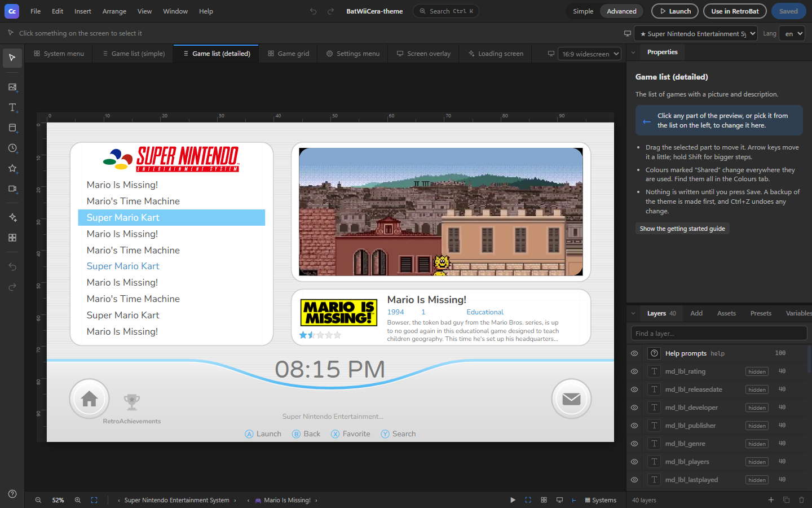
Task: Click Show the getting started guide
Action: pos(682,229)
